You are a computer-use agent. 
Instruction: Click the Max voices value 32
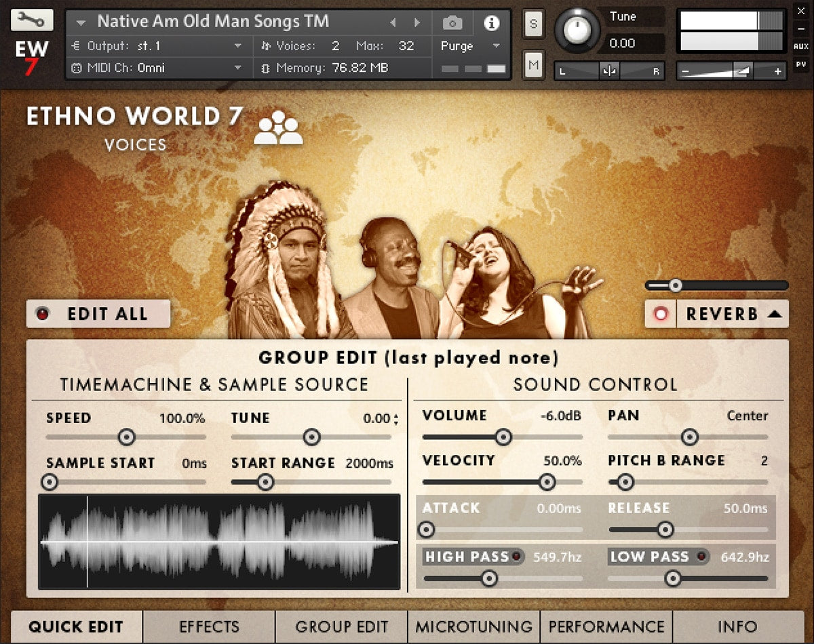click(x=406, y=46)
